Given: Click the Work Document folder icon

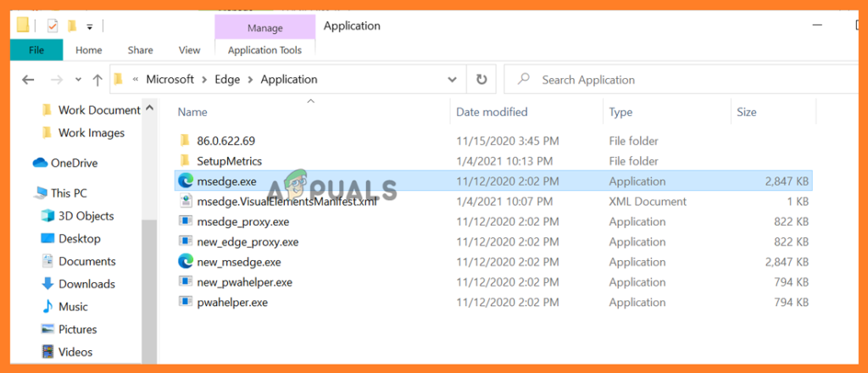Looking at the screenshot, I should pos(47,110).
